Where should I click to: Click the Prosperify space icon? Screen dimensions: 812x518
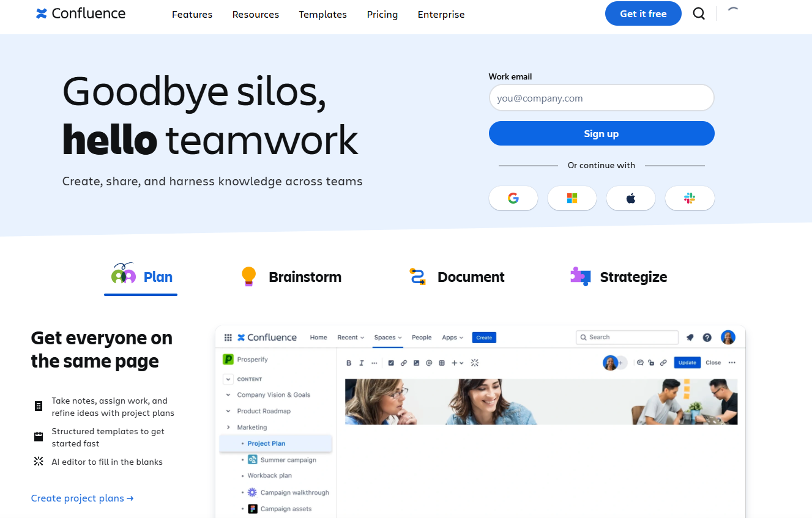[228, 360]
